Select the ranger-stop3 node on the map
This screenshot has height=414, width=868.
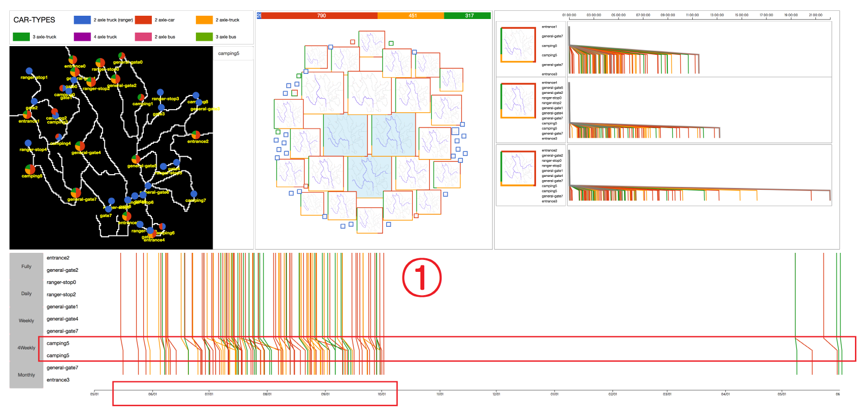point(160,93)
